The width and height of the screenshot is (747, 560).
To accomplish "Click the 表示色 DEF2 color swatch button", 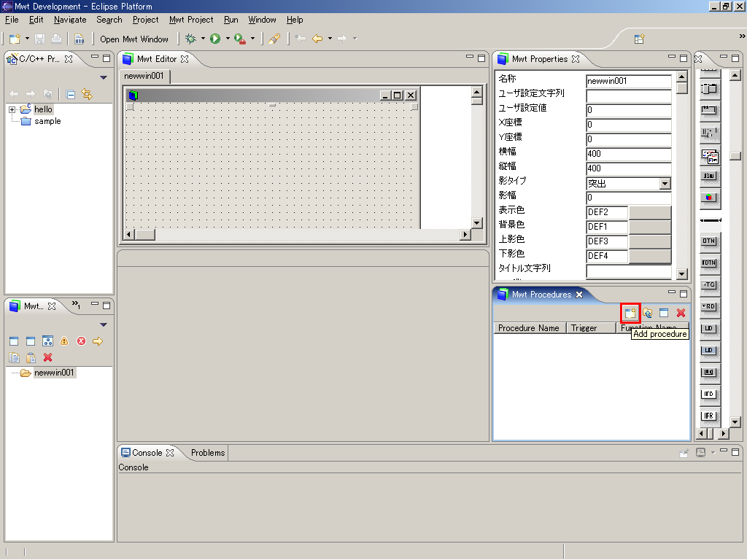I will pos(650,212).
